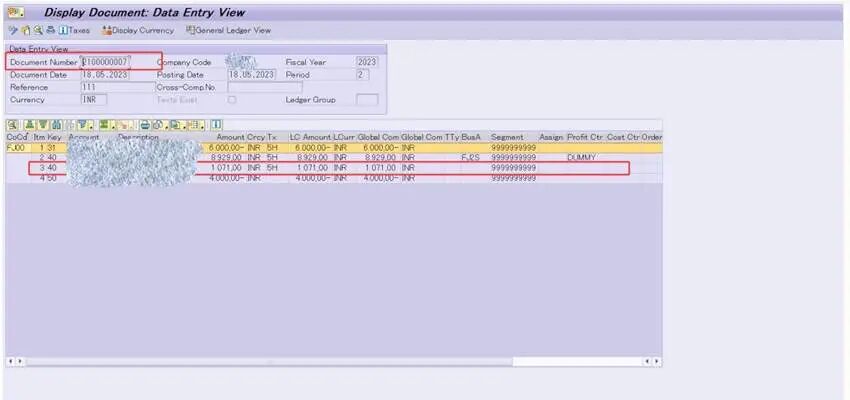Select amount cell 4.000,00- in row 4
Screen dimensions: 850x400
coord(226,178)
